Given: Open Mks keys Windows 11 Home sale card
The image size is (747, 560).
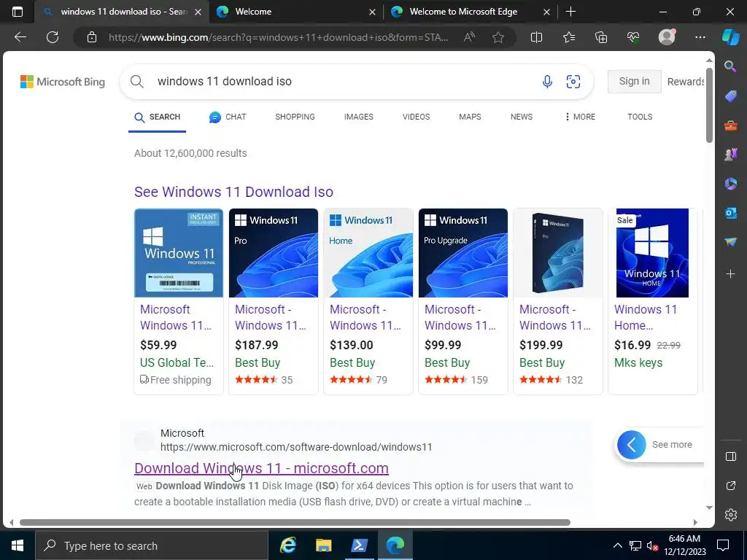Looking at the screenshot, I should (x=653, y=301).
